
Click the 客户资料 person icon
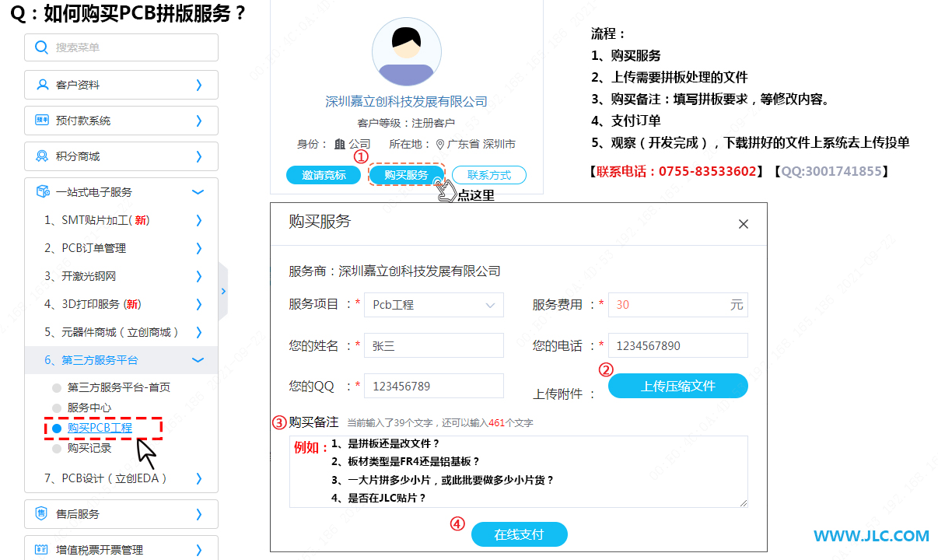pos(42,85)
